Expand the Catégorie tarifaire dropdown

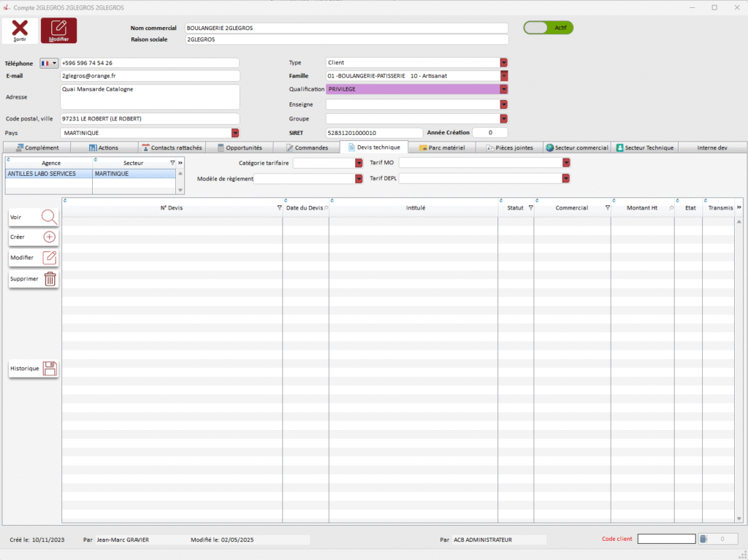coord(359,163)
